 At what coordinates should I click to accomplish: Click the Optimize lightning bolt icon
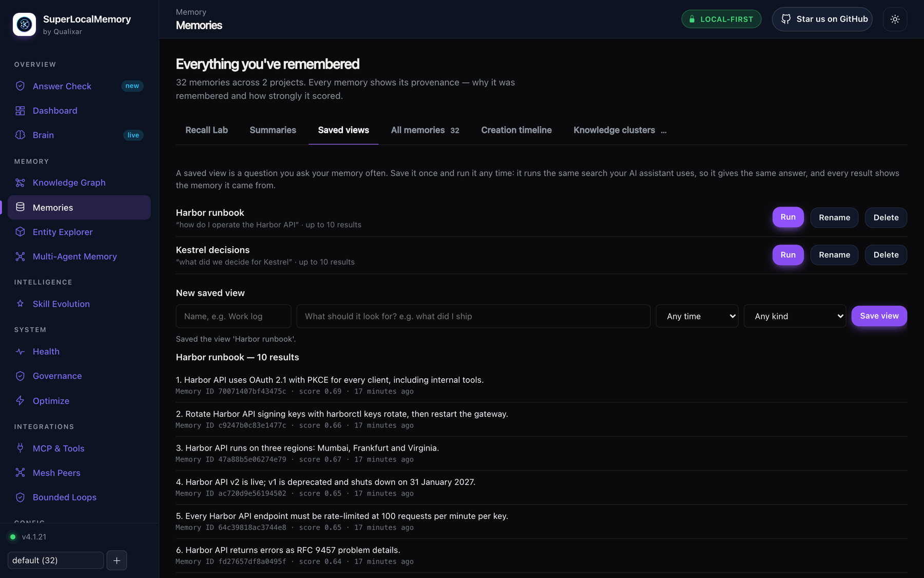coord(20,401)
